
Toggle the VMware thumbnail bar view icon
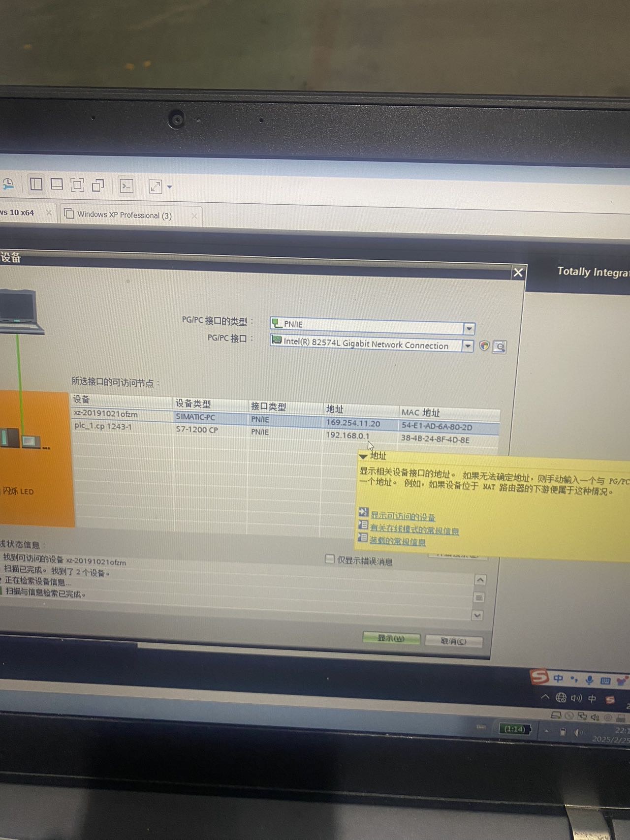tap(57, 185)
